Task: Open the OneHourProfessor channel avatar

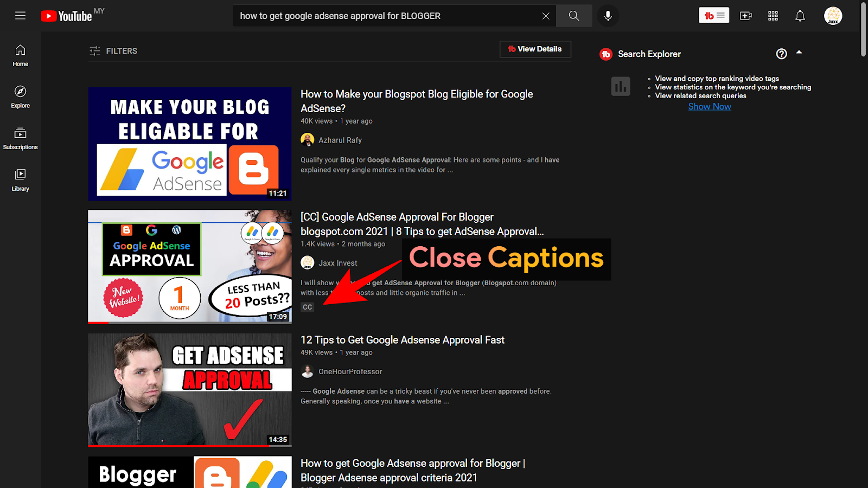Action: [x=308, y=371]
